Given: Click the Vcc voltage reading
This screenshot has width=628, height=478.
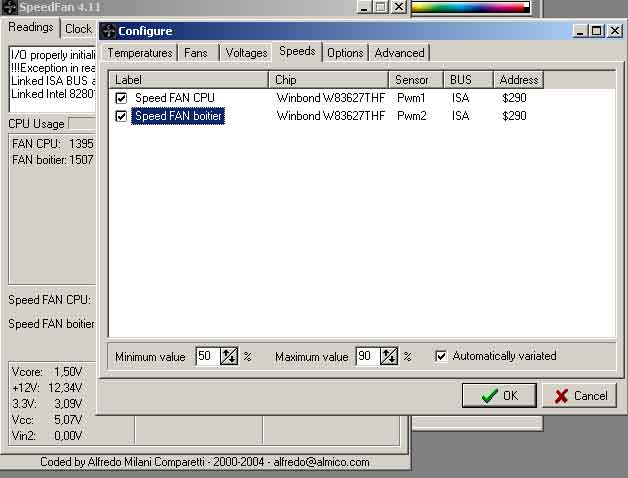Looking at the screenshot, I should click(x=47, y=420).
